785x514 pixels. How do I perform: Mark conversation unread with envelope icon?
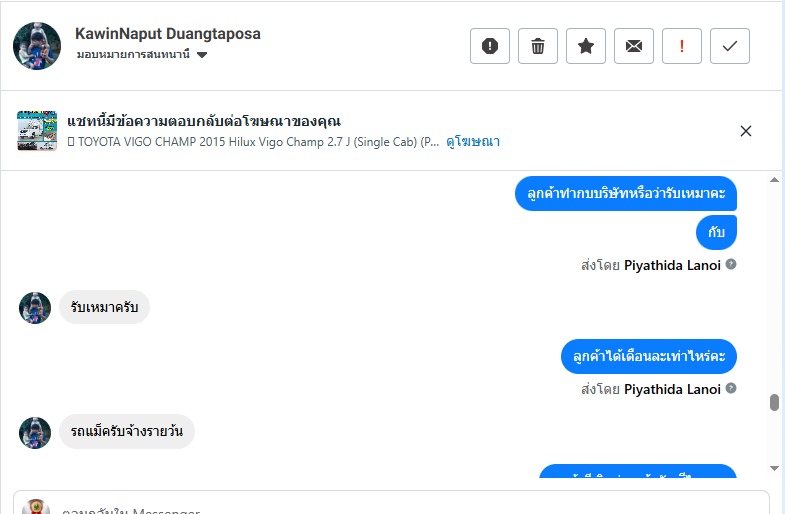coord(634,46)
